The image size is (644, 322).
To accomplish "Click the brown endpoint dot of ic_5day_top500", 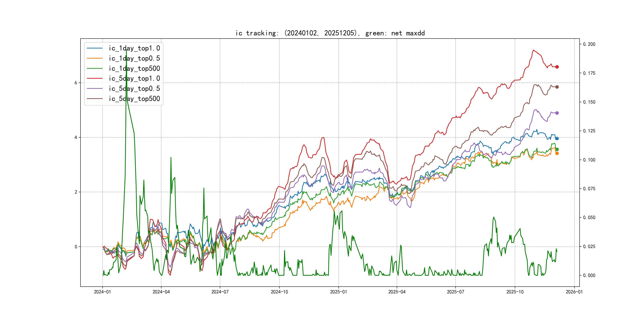I will coord(557,87).
